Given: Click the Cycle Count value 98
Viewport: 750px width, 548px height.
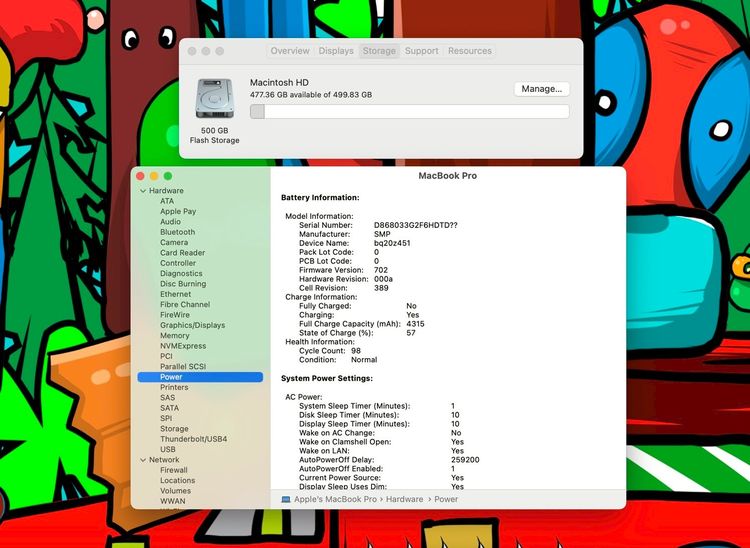Looking at the screenshot, I should 355,351.
